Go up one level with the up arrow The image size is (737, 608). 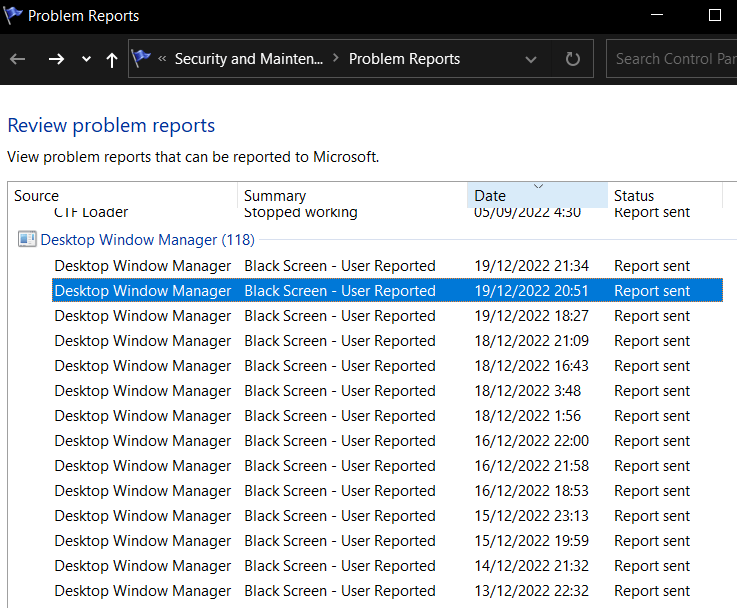coord(112,60)
